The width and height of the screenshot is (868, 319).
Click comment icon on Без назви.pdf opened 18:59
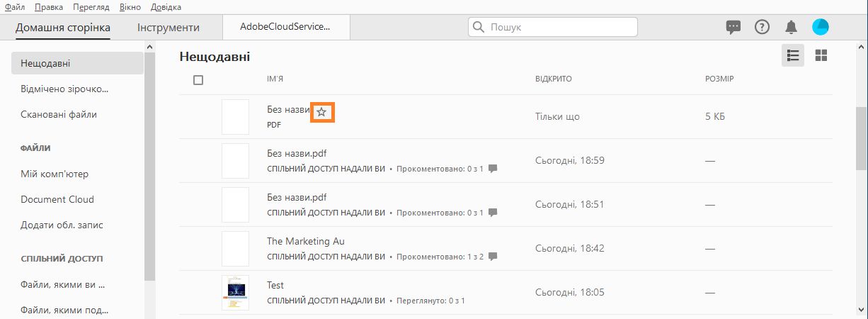[x=493, y=169]
